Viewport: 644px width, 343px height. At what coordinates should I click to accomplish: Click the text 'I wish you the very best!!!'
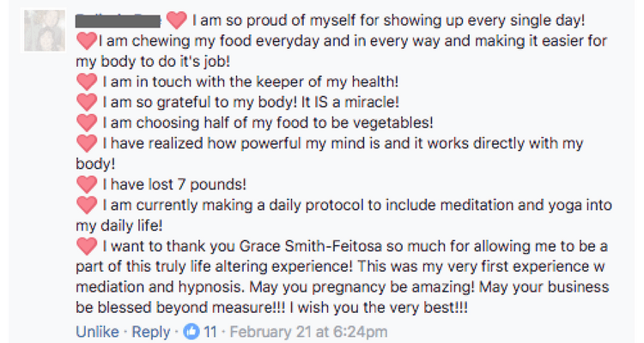coord(379,308)
